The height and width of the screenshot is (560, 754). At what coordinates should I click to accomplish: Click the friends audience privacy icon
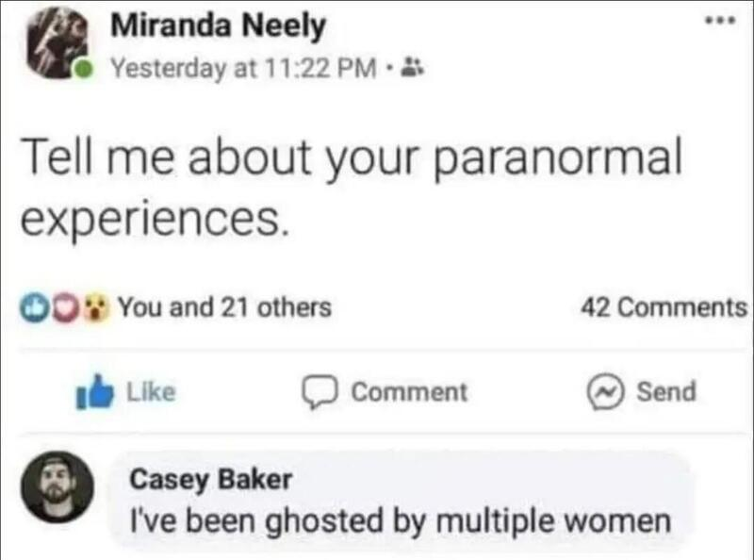tap(412, 67)
